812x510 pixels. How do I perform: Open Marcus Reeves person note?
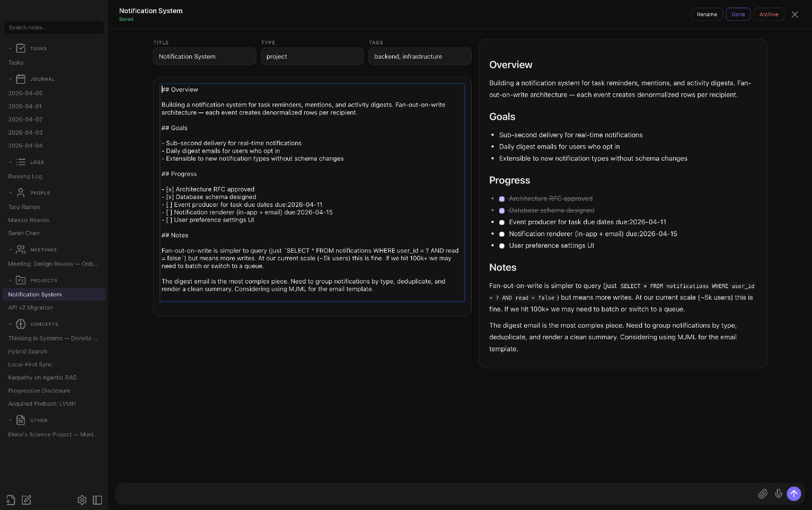pos(54,220)
